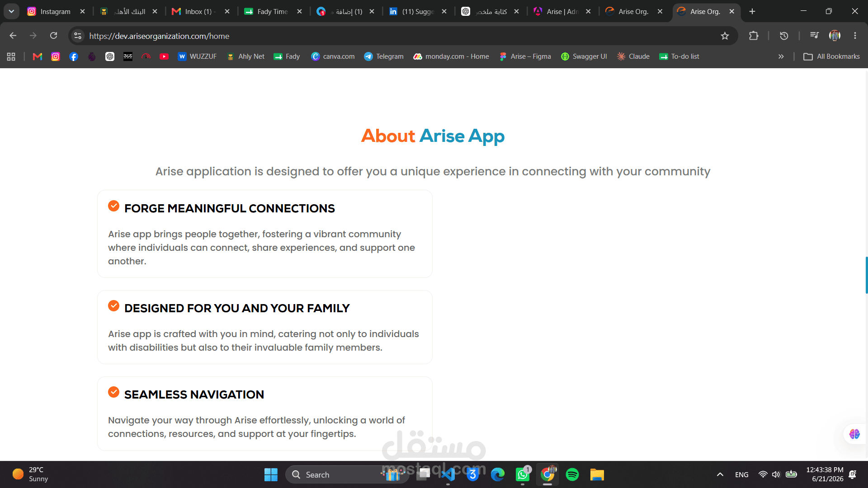Open the red speedometer bookmark icon

146,56
